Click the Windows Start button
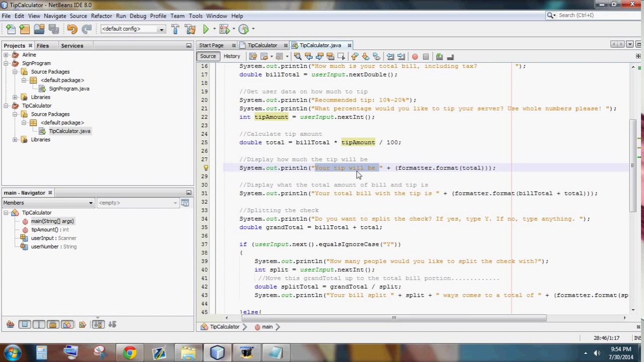644x362 pixels. pyautogui.click(x=12, y=353)
